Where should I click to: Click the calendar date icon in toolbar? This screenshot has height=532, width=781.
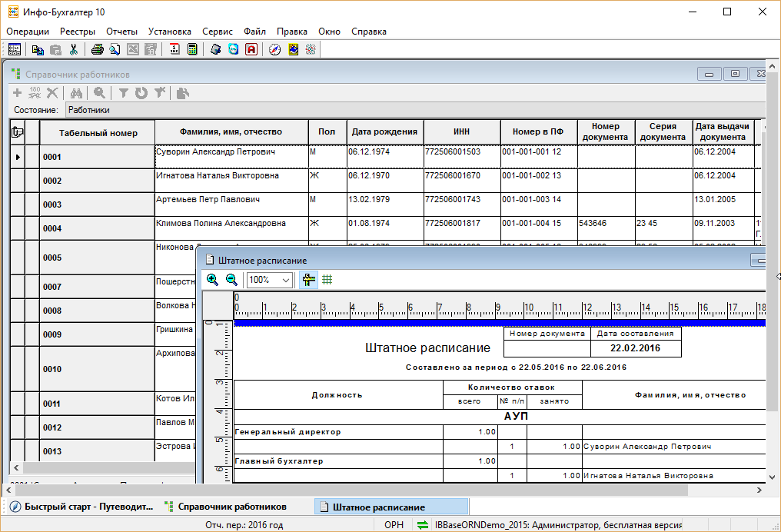(x=174, y=49)
